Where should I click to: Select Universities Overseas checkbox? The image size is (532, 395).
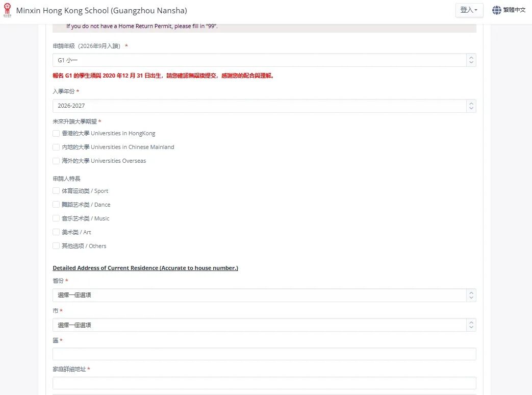(56, 161)
